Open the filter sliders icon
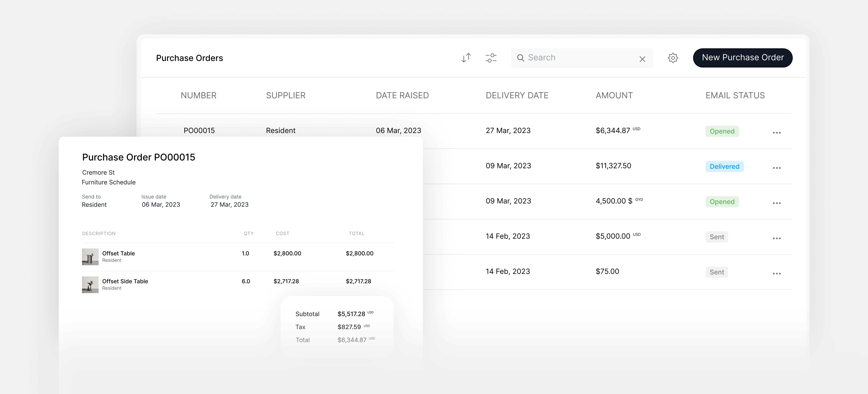Image resolution: width=868 pixels, height=394 pixels. 491,58
